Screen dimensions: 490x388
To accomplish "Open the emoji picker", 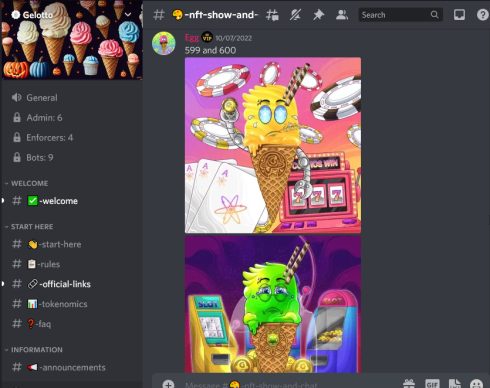I will coord(477,384).
